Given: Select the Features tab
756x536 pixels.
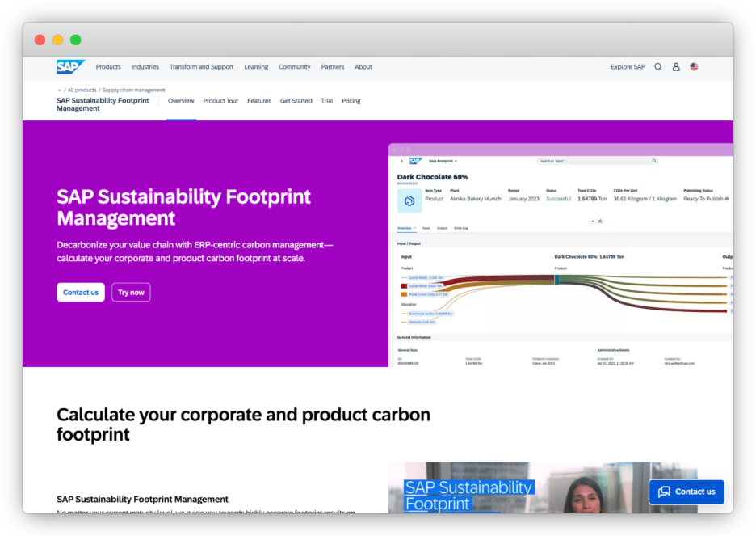Looking at the screenshot, I should tap(259, 101).
